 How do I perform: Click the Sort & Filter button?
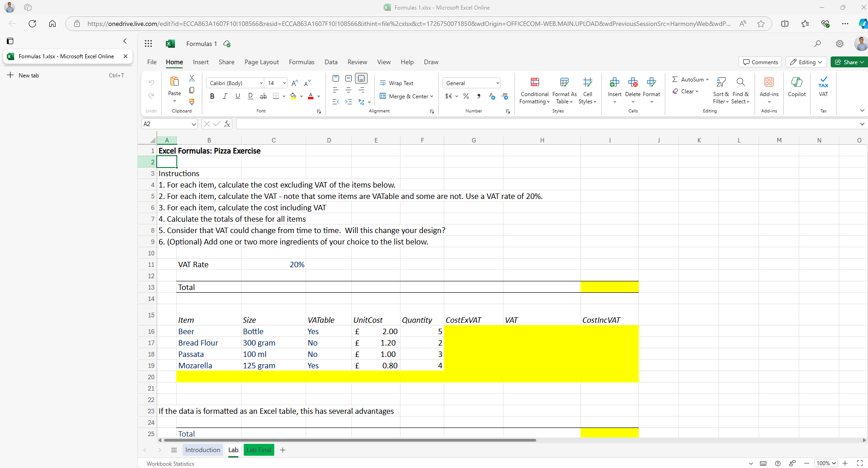[721, 90]
